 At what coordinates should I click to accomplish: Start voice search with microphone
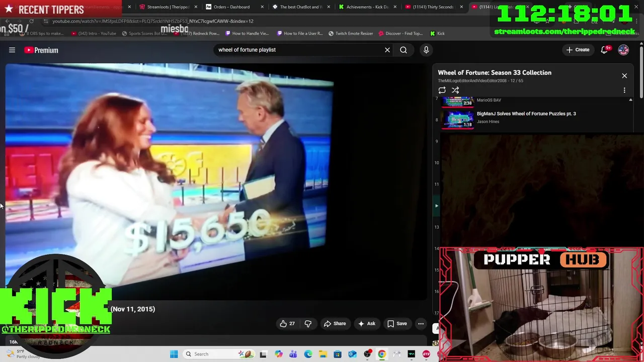pos(426,50)
